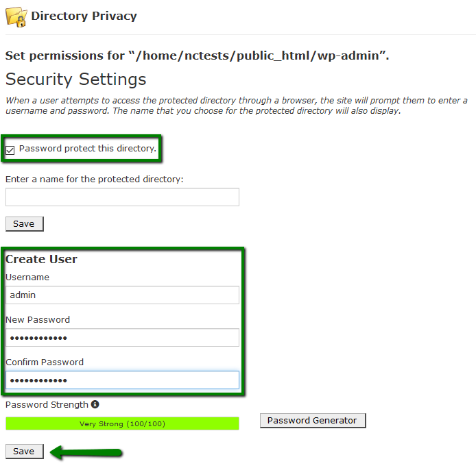The width and height of the screenshot is (476, 468).
Task: Click the Very Strong password strength bar
Action: tap(122, 423)
